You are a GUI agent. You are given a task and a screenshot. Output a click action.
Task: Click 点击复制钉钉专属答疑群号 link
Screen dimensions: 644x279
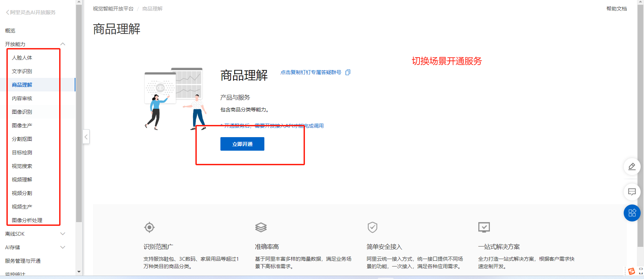coord(311,72)
